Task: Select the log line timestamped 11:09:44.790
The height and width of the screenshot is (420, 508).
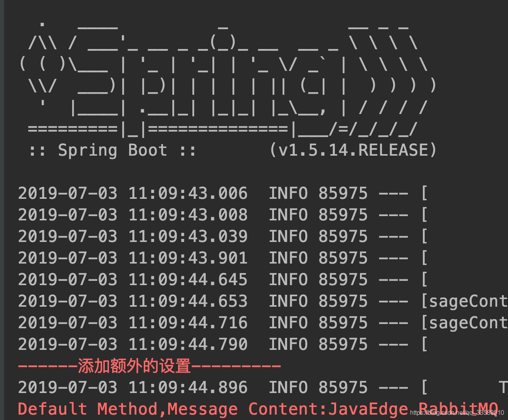Action: point(223,344)
